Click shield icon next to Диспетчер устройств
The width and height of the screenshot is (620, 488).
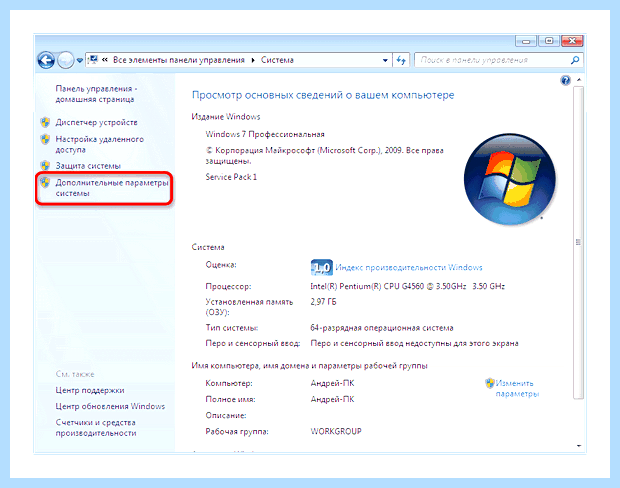tap(45, 122)
